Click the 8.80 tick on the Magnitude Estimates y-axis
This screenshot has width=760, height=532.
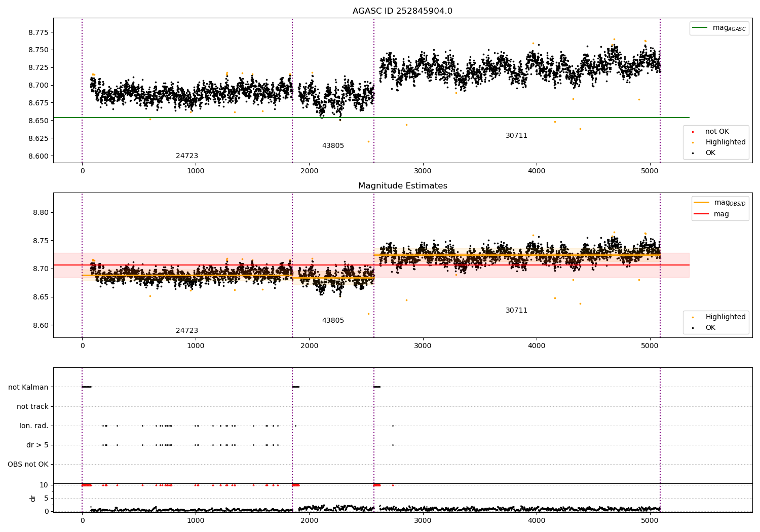point(41,212)
